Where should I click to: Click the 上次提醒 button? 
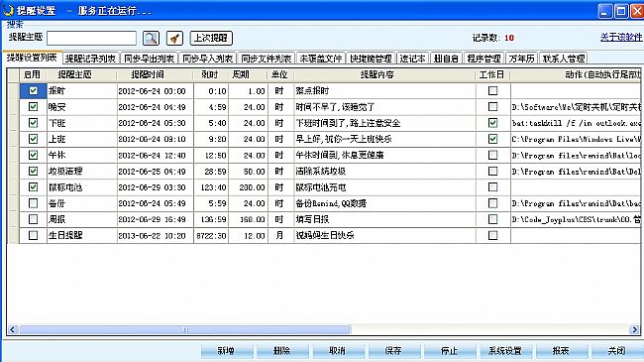click(x=211, y=39)
